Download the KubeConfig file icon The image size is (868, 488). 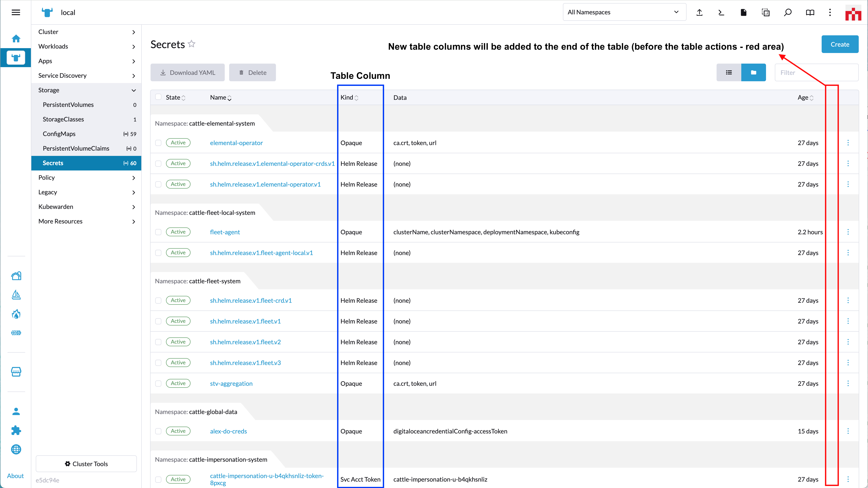click(x=743, y=12)
